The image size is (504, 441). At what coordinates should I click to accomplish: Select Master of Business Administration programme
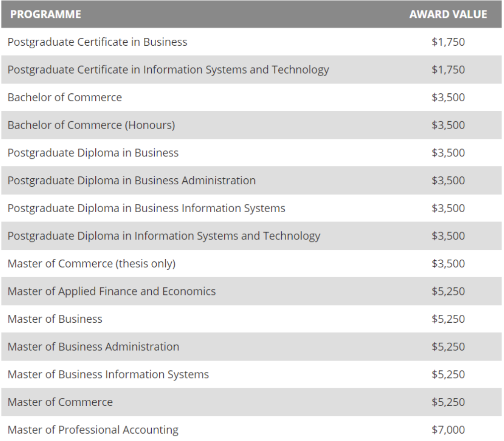tap(93, 347)
